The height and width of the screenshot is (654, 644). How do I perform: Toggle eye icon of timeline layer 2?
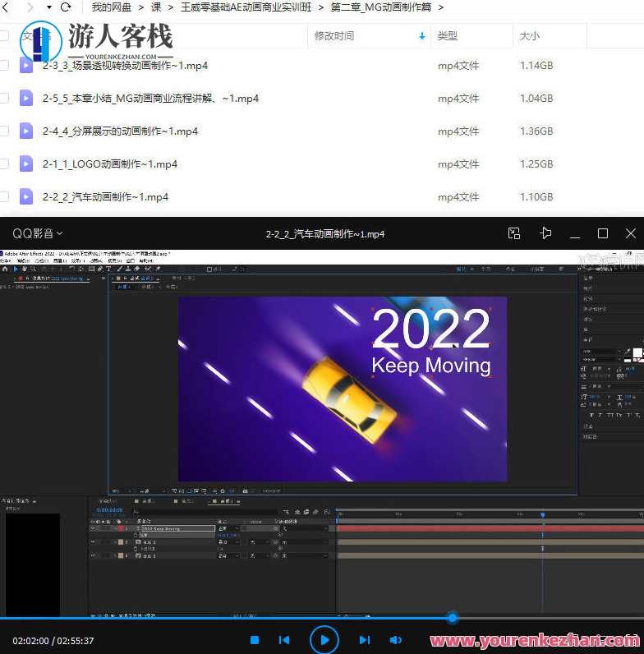click(x=93, y=542)
